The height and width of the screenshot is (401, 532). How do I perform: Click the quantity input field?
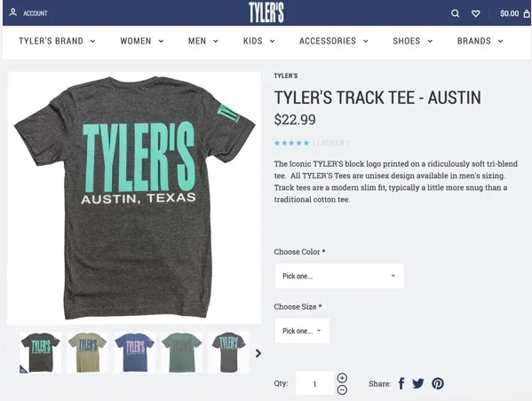click(x=315, y=383)
